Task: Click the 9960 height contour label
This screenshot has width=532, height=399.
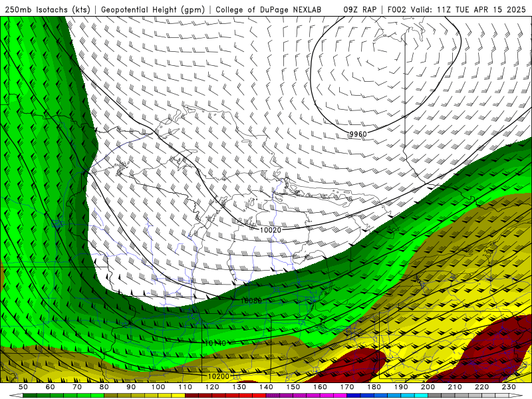Action: (358, 134)
